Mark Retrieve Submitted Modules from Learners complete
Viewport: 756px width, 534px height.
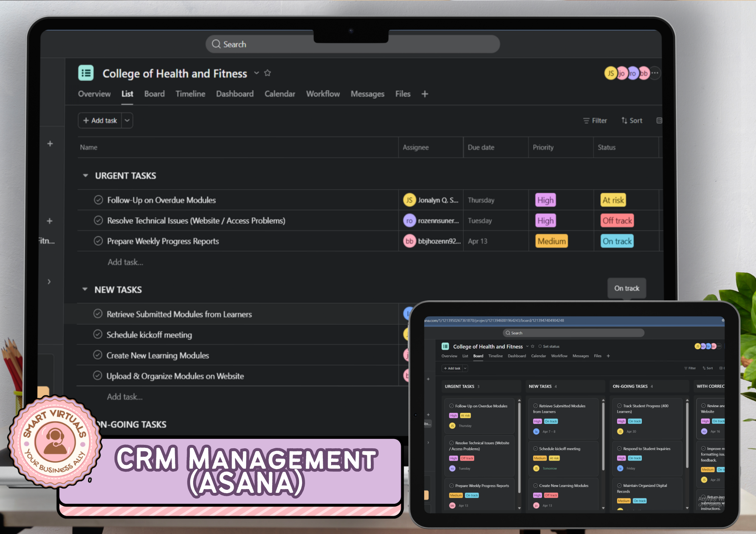98,314
